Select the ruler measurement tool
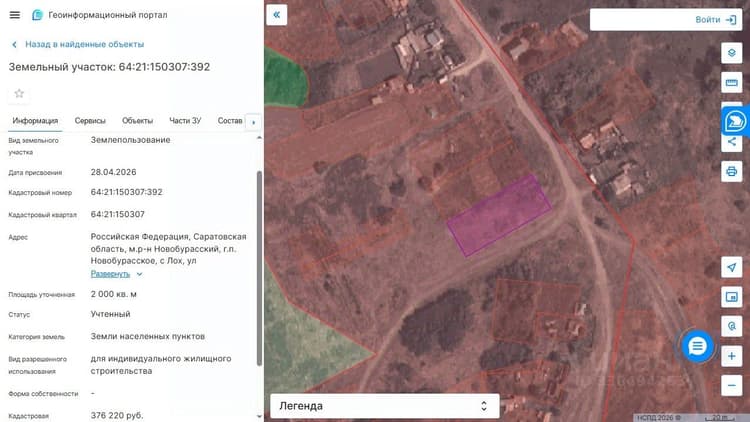This screenshot has height=422, width=750. (x=731, y=82)
